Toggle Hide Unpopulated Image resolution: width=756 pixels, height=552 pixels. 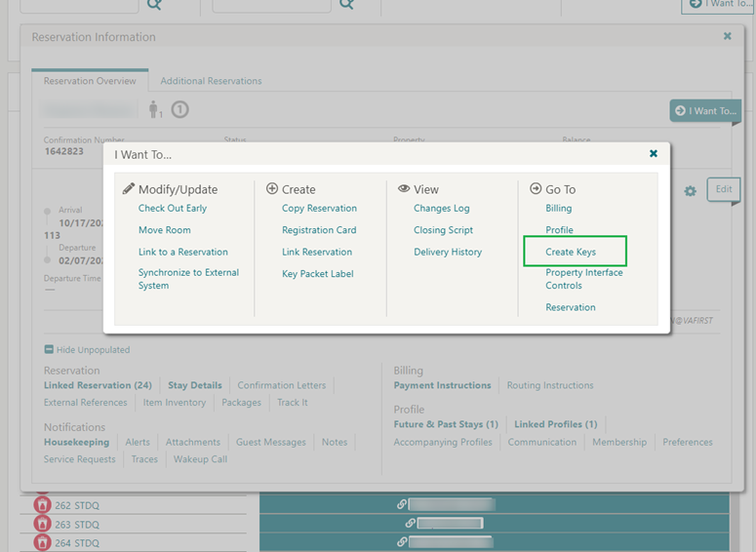pyautogui.click(x=87, y=349)
